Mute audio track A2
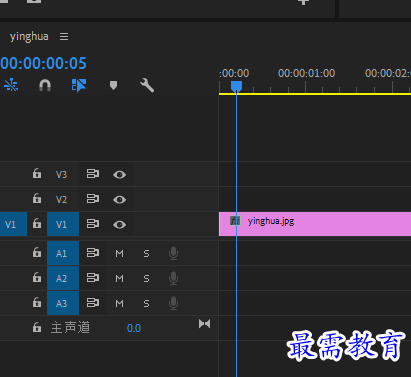Screen dimensions: 411x377 (119, 279)
